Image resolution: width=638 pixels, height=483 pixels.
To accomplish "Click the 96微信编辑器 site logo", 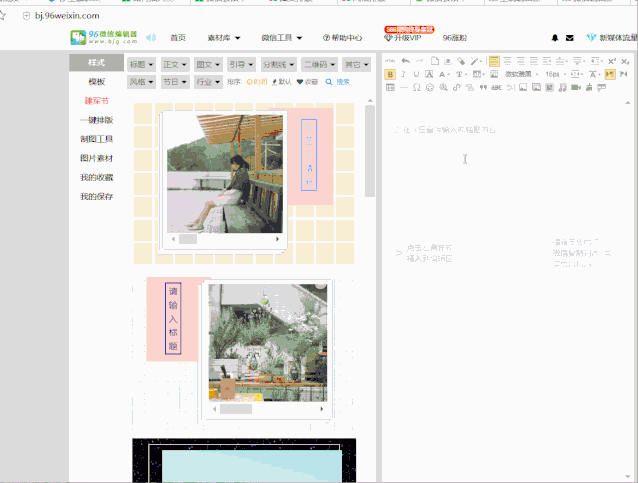I will 104,37.
